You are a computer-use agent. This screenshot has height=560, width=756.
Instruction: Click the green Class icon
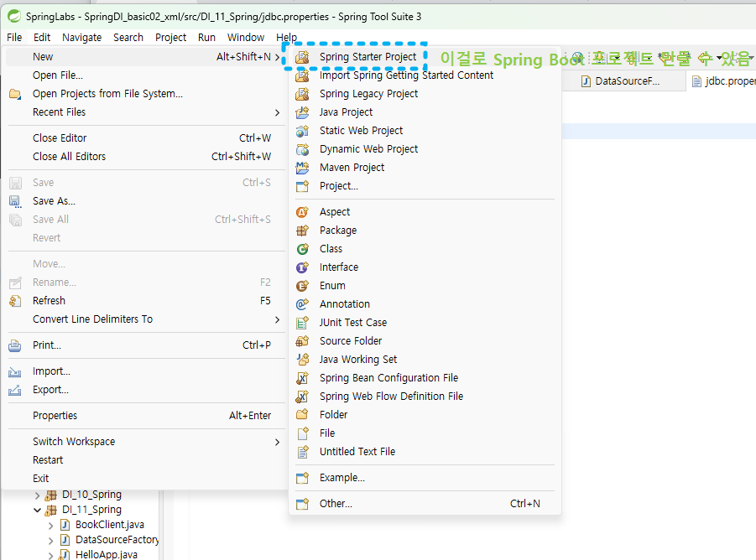302,249
